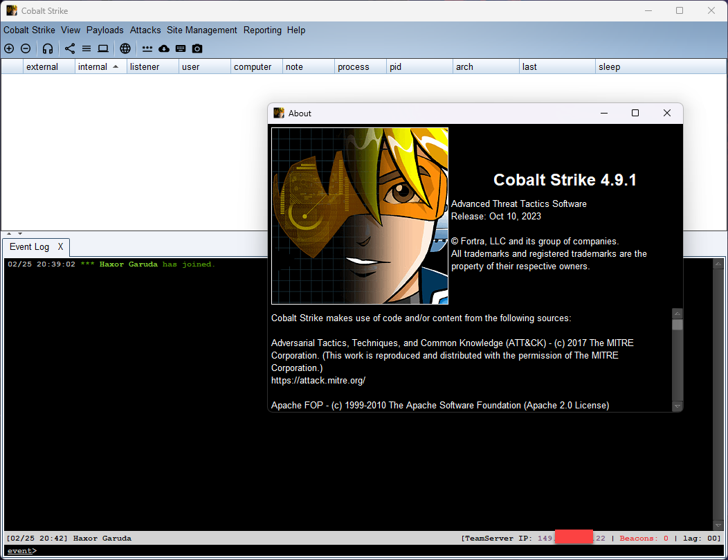Click the About dialog scrollbar down arrow
The image size is (728, 560).
point(677,406)
